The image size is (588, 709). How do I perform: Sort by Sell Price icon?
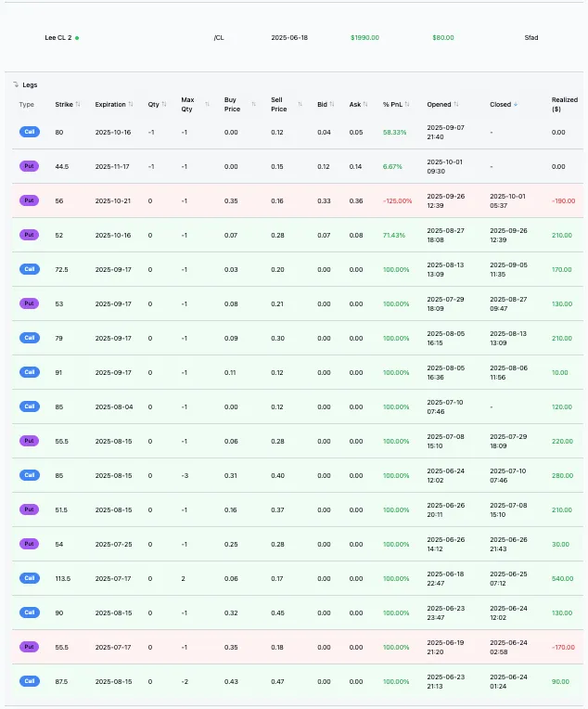pyautogui.click(x=300, y=105)
